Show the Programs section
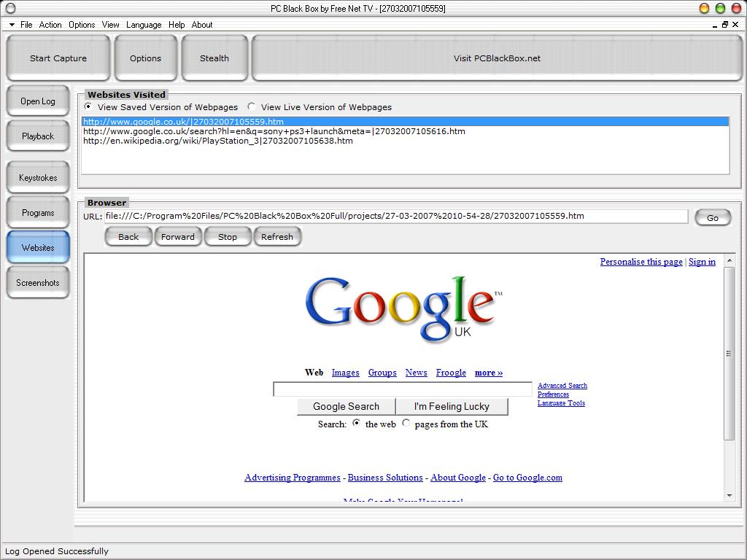The width and height of the screenshot is (747, 560). [38, 213]
